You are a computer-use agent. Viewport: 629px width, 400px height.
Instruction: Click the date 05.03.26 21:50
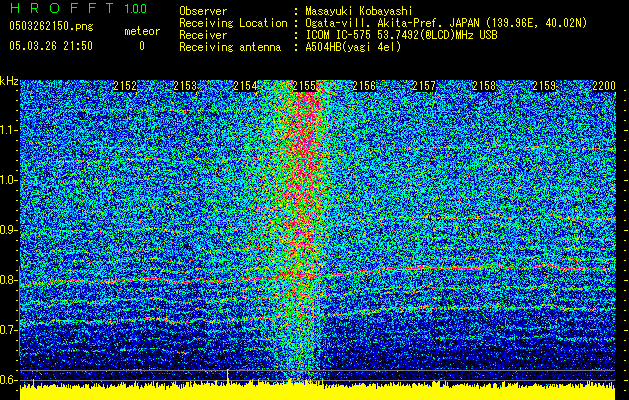51,46
